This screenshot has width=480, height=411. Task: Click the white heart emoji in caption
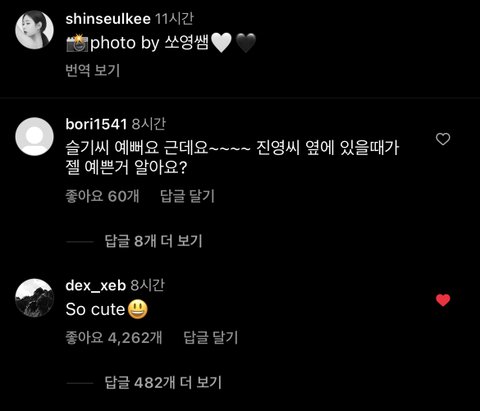point(221,43)
